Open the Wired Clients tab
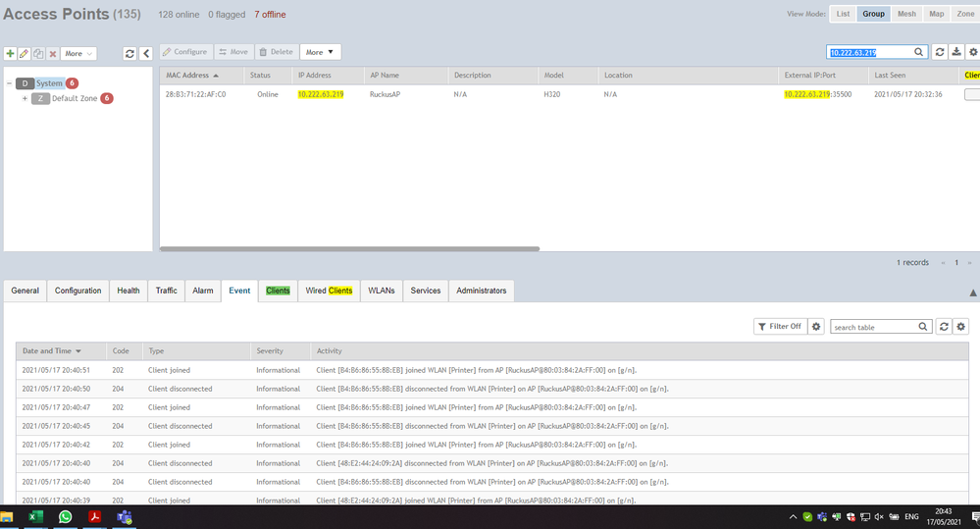The height and width of the screenshot is (529, 980). [329, 291]
